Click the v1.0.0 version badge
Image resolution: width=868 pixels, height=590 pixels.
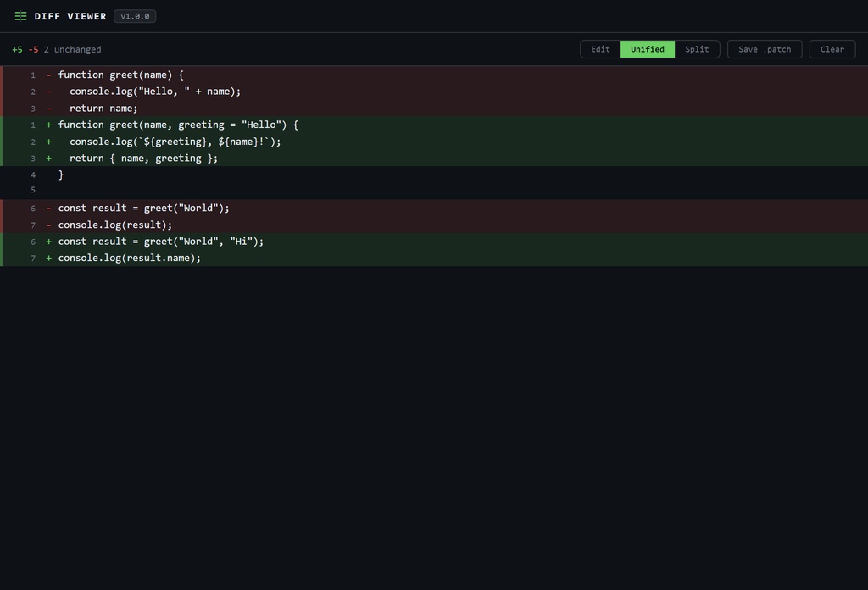click(135, 16)
